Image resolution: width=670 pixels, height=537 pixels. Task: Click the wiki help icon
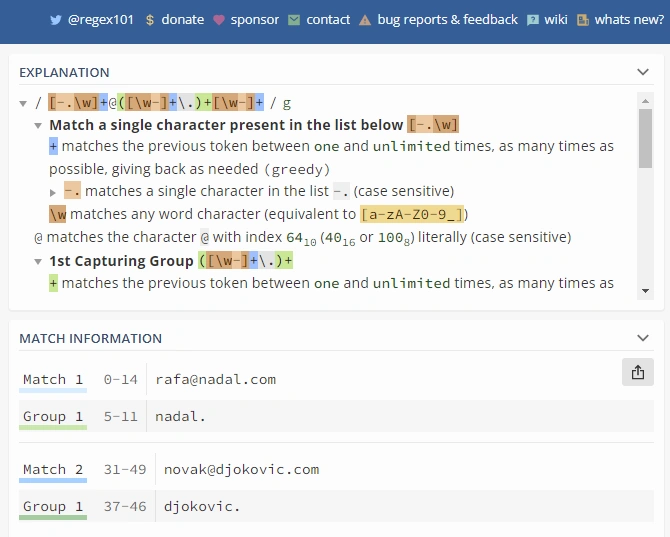(x=532, y=20)
